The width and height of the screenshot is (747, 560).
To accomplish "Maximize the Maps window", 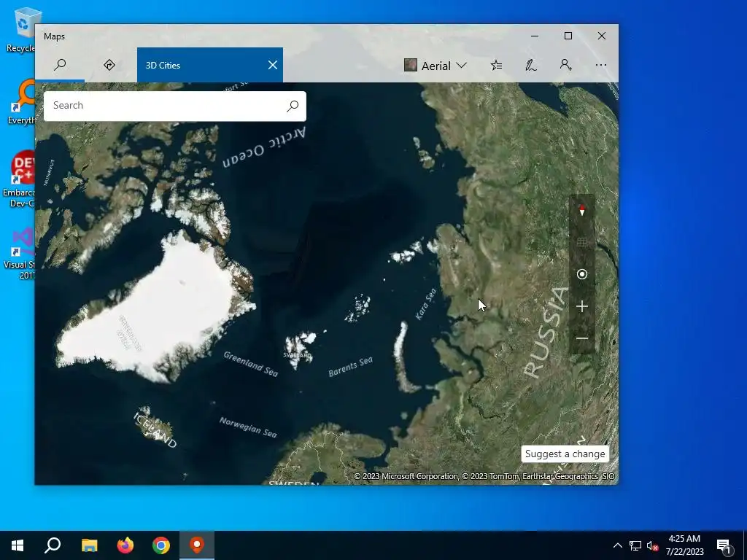I will tap(568, 36).
